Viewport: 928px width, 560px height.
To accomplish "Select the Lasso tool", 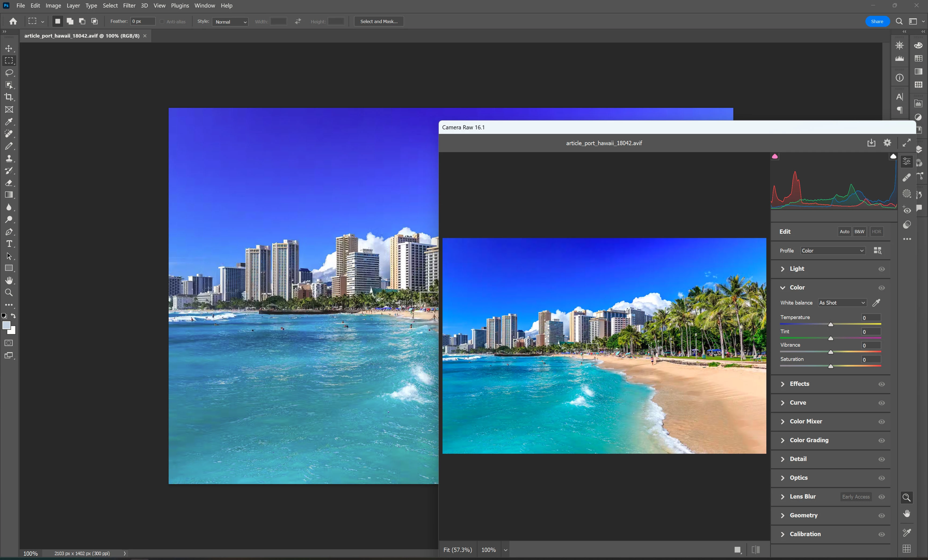I will point(9,73).
